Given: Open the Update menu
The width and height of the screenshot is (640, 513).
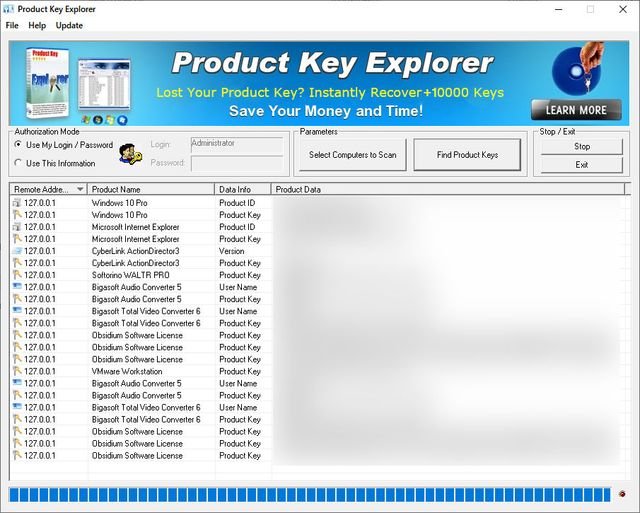Looking at the screenshot, I should (69, 25).
